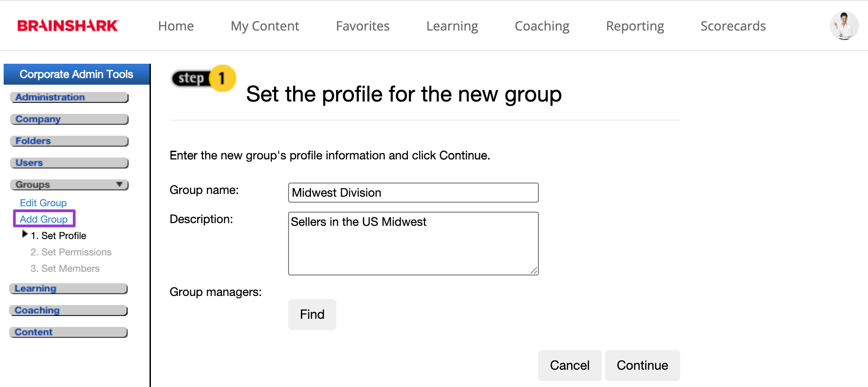Open Reporting in the top menu
This screenshot has width=868, height=387.
coord(635,26)
